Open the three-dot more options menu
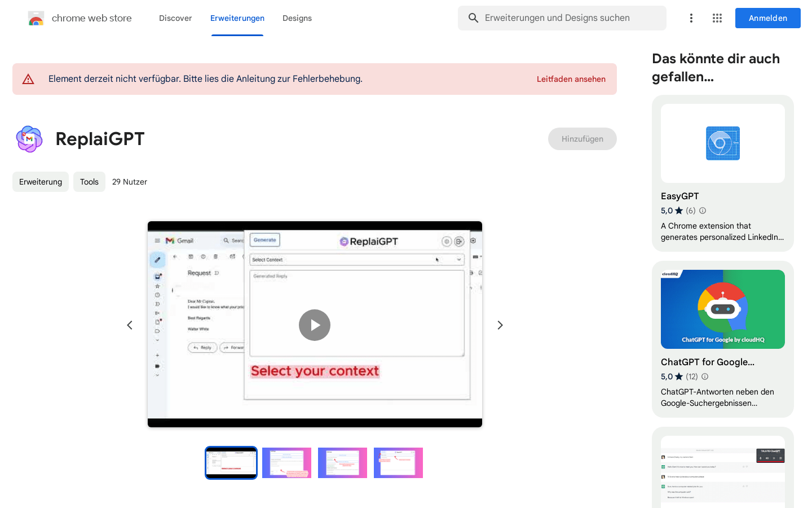The width and height of the screenshot is (812, 508). (x=691, y=18)
